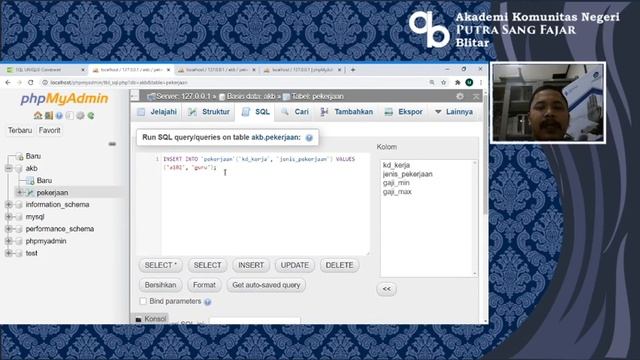Switch to third browser tab localhost akb
This screenshot has height=360, width=640.
click(x=216, y=70)
